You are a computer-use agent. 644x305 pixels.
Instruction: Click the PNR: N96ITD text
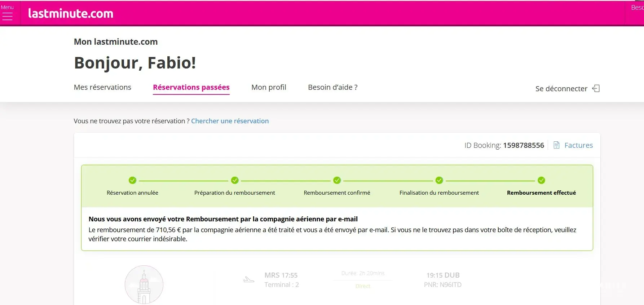(443, 285)
